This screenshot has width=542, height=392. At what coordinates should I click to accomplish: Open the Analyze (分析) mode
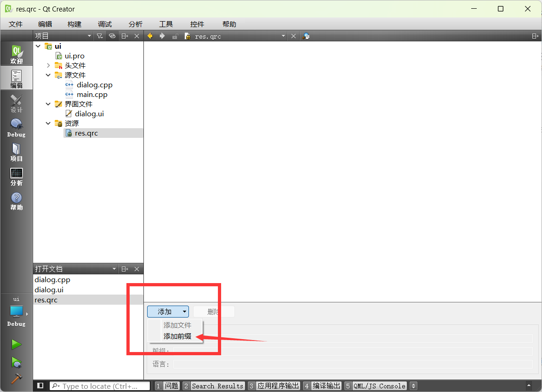[x=16, y=177]
